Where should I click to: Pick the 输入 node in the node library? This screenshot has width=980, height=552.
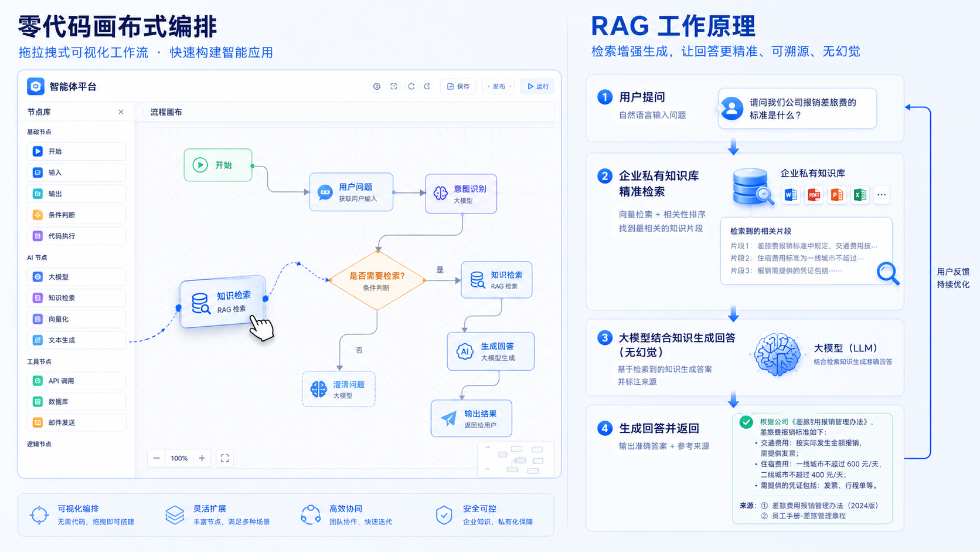[x=76, y=172]
